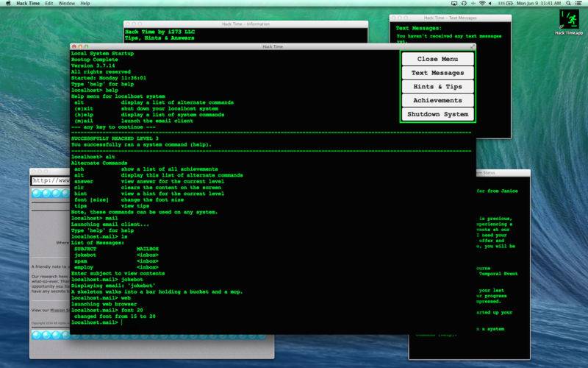Open the Help menu
Screen dimensions: 588x368
coord(85,3)
